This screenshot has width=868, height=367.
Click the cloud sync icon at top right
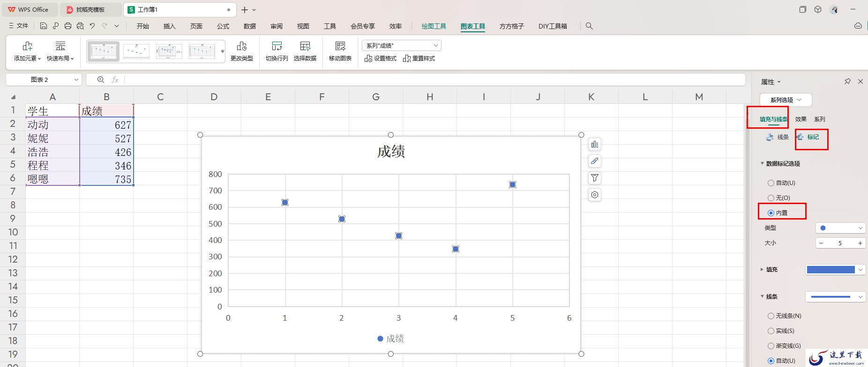point(858,26)
